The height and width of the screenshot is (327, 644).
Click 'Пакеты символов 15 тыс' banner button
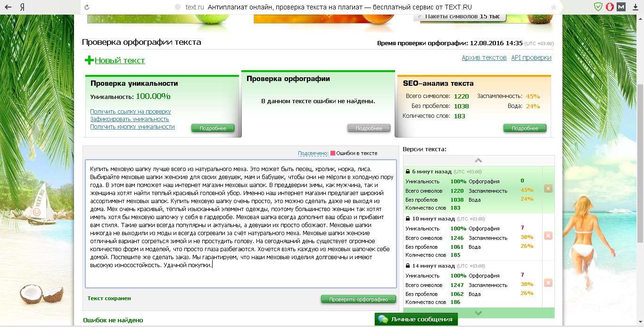460,17
